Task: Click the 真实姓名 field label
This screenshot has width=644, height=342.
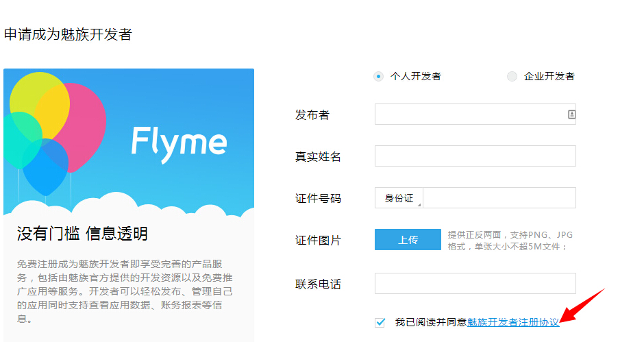Action: pos(318,157)
